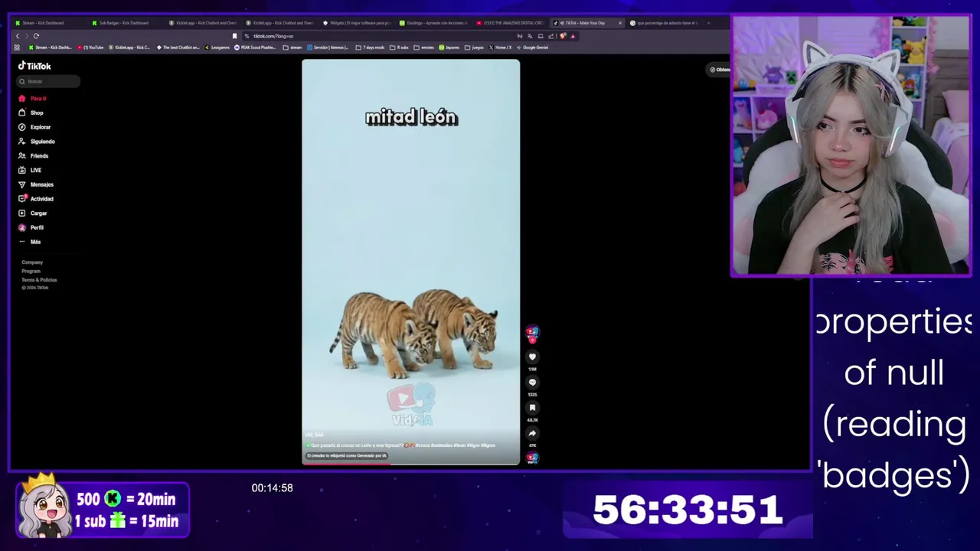Open the Brave shields lion icon

563,36
